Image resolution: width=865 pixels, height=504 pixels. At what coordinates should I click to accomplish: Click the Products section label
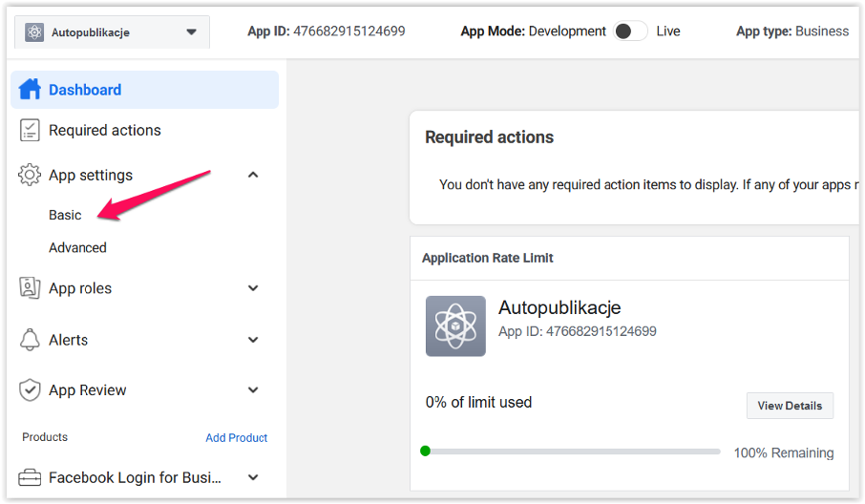(45, 437)
